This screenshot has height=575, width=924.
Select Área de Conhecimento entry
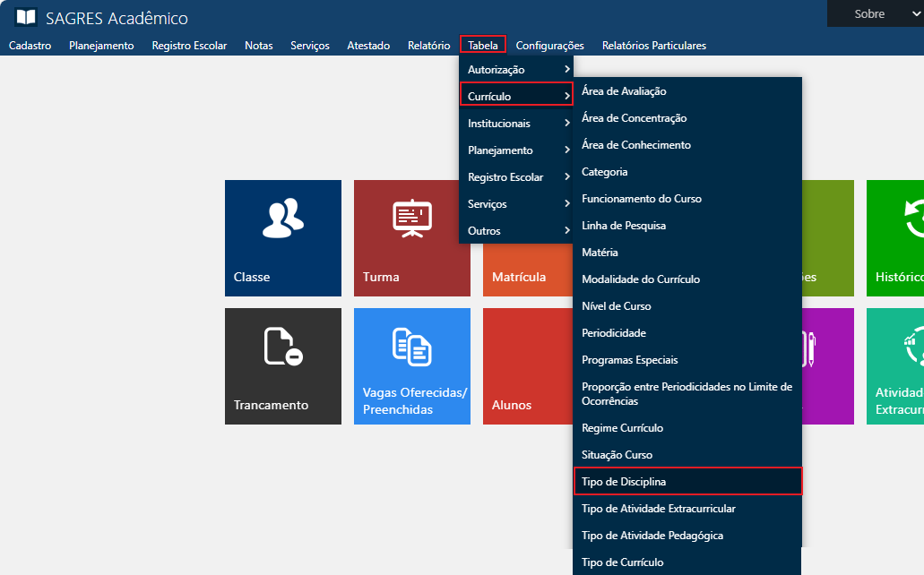(x=636, y=145)
